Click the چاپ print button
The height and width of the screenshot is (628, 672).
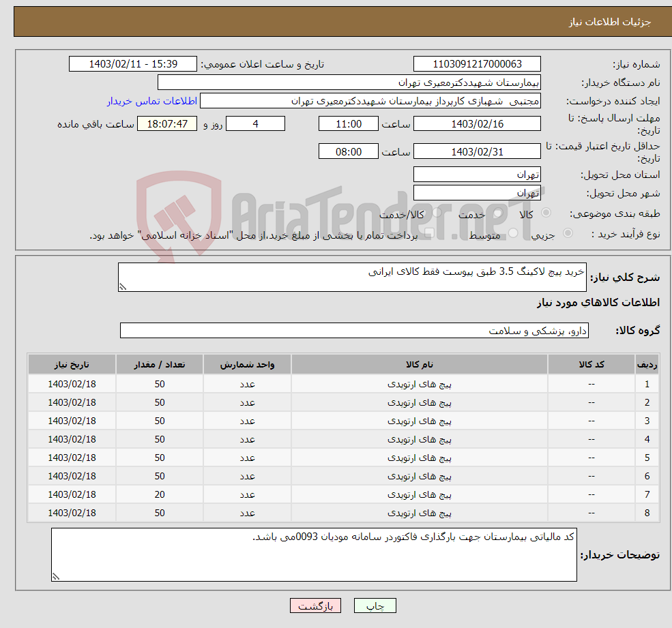pos(375,605)
